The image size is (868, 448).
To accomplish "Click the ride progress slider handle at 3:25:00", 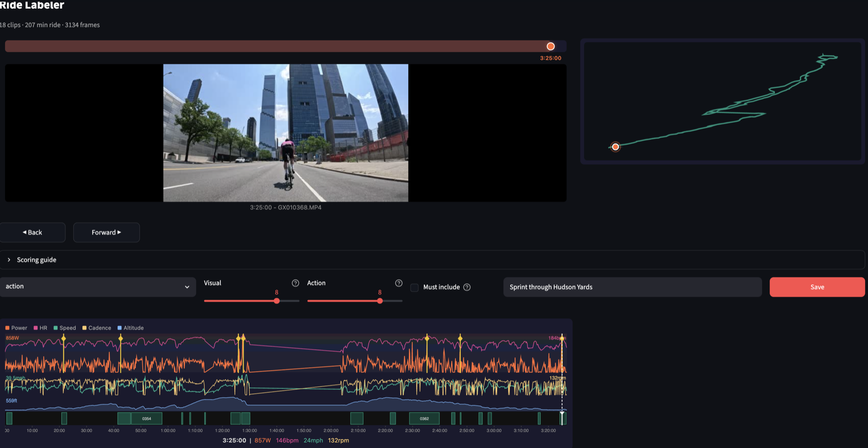I will coord(550,46).
